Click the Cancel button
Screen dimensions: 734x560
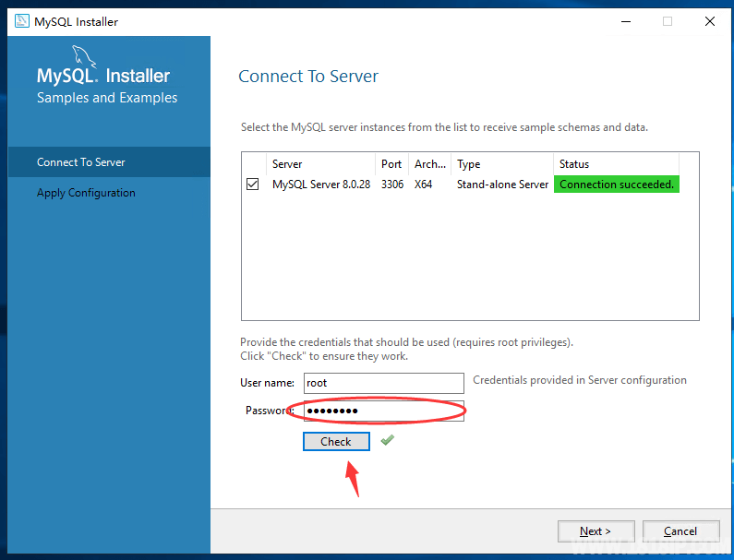tap(680, 531)
